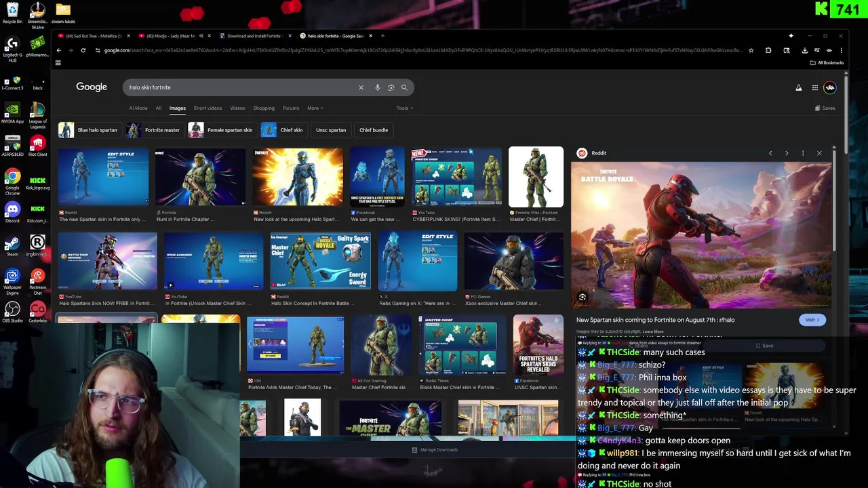Open New Spartan skin coming to Fortnite title

pos(655,320)
